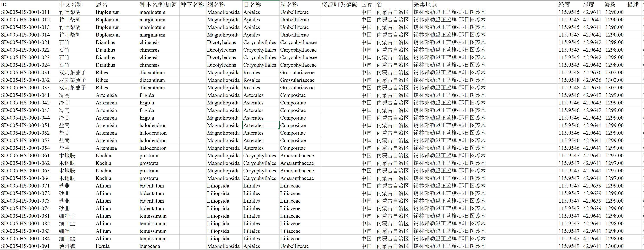Viewport: 644px width, 250px height.
Task: Select the highlighted Asterales cell in row 051
Action: pyautogui.click(x=253, y=125)
